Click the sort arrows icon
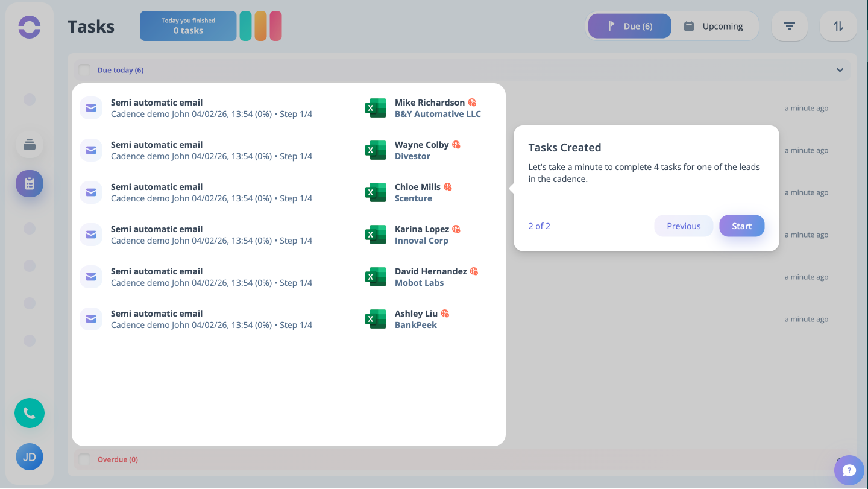This screenshot has width=868, height=489. pyautogui.click(x=838, y=27)
